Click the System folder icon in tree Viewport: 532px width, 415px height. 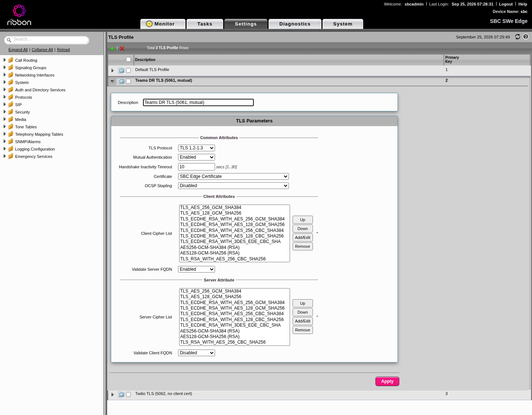click(11, 82)
